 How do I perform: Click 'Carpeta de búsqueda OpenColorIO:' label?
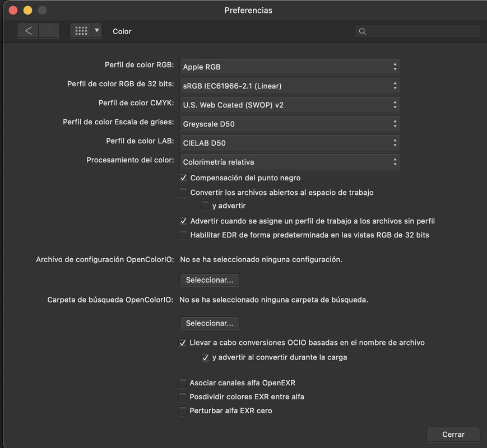tap(110, 300)
